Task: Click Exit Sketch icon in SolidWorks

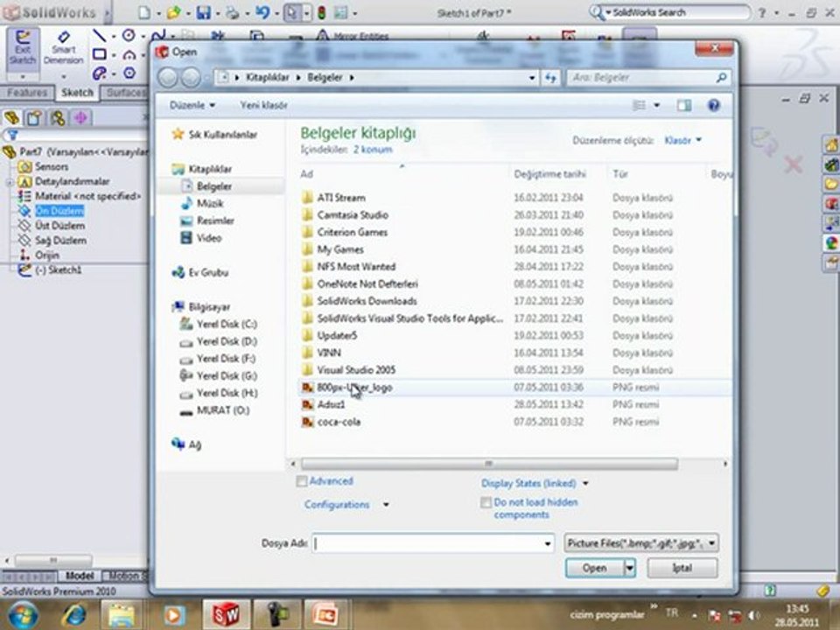Action: coord(23,48)
